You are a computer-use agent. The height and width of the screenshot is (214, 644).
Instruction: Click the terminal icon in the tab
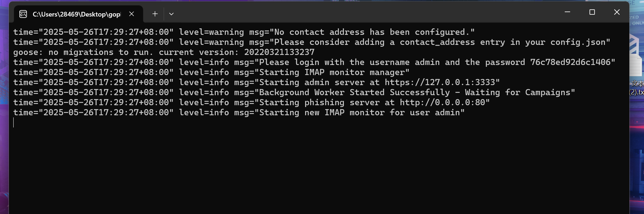[23, 14]
